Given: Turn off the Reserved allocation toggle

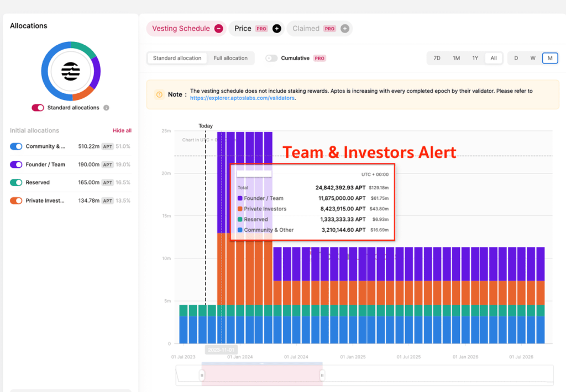Looking at the screenshot, I should click(16, 183).
